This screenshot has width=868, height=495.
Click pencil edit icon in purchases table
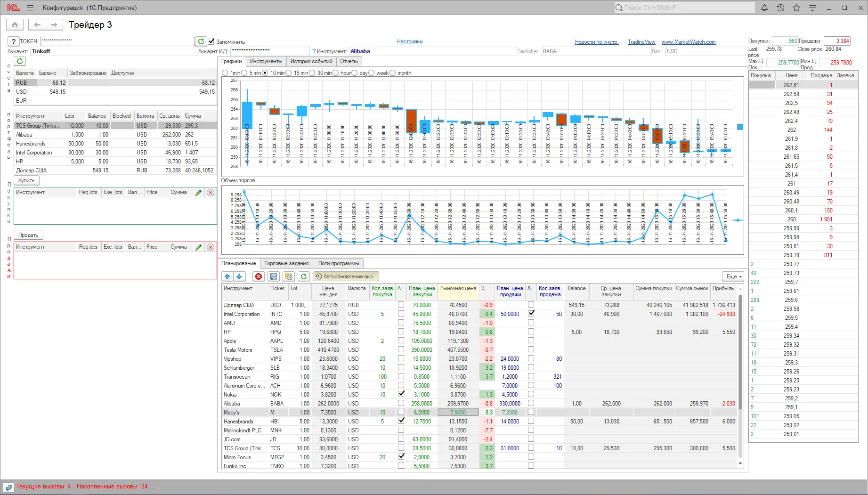[x=199, y=193]
